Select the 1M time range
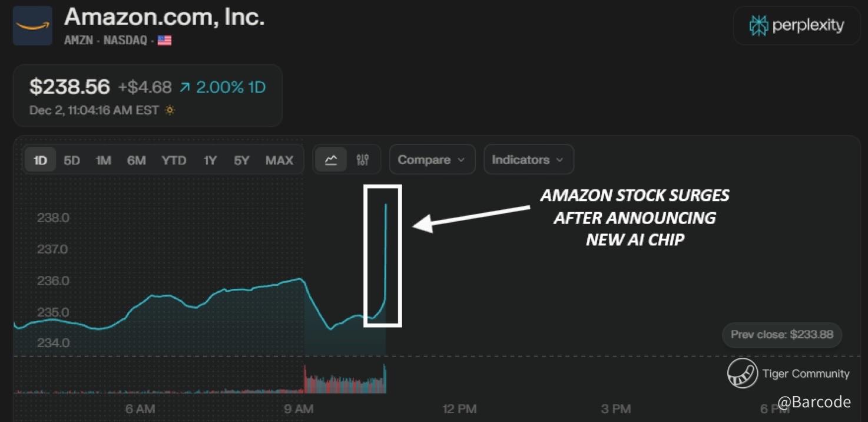The height and width of the screenshot is (422, 868). pyautogui.click(x=104, y=160)
